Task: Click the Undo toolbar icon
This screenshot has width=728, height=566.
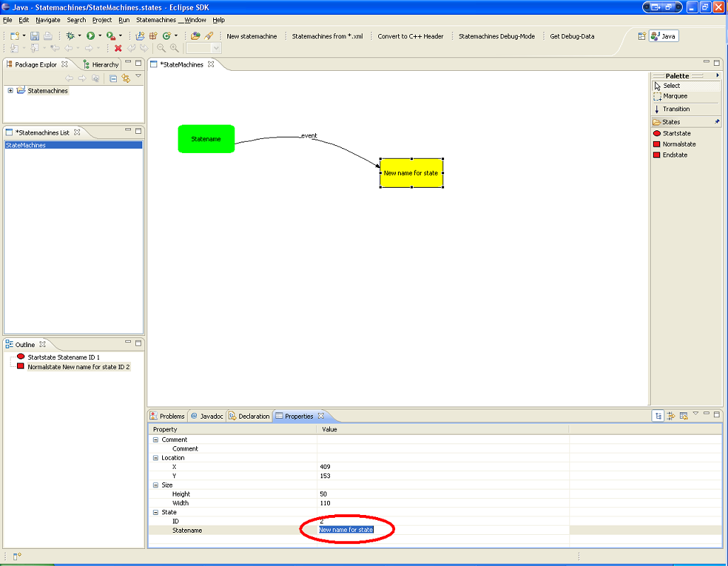Action: (132, 48)
